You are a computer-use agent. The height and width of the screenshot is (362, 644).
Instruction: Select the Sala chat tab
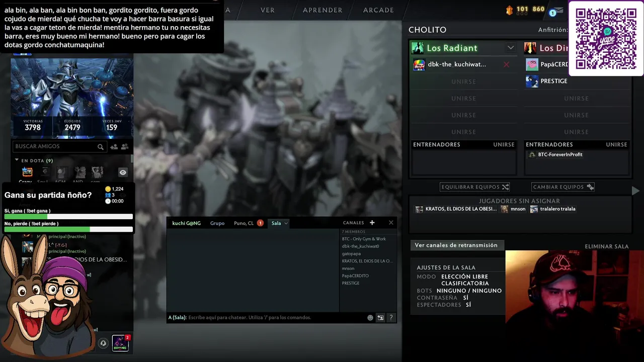point(276,223)
